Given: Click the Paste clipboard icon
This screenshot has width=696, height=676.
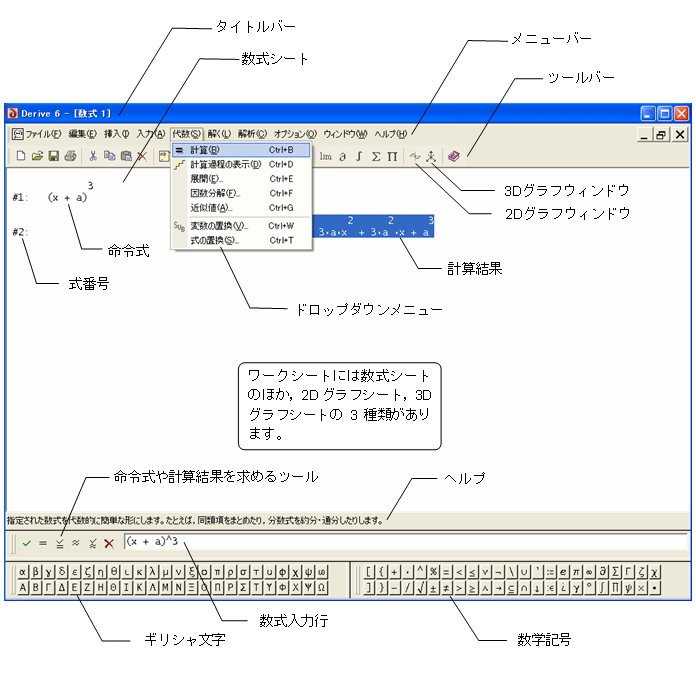Looking at the screenshot, I should 126,156.
